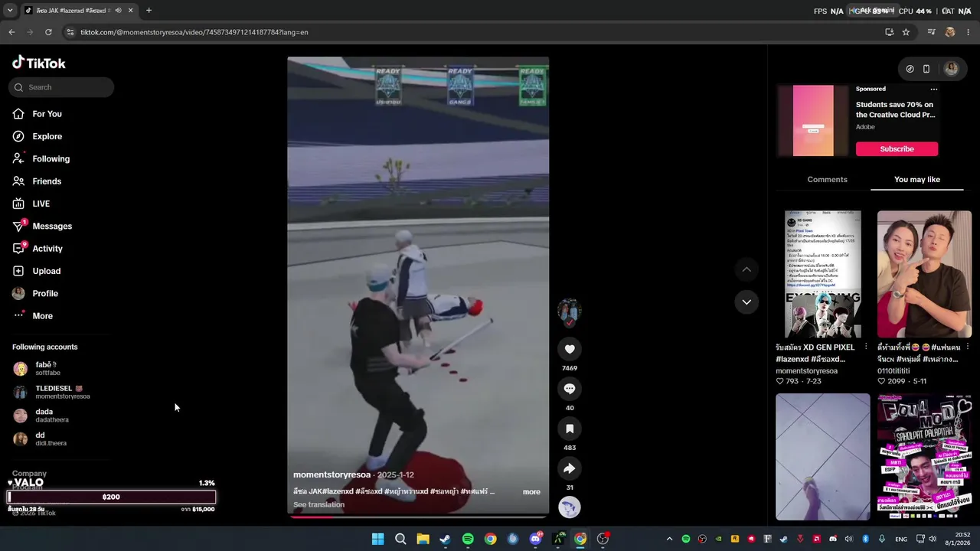Save the video with the bookmark icon
This screenshot has width=980, height=551.
tap(570, 429)
